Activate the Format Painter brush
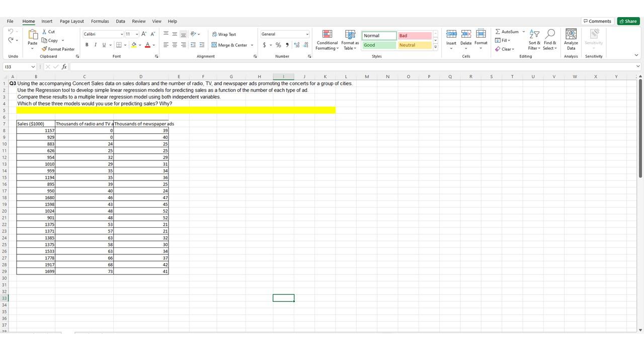Screen dimensions: 644x362 pyautogui.click(x=44, y=49)
